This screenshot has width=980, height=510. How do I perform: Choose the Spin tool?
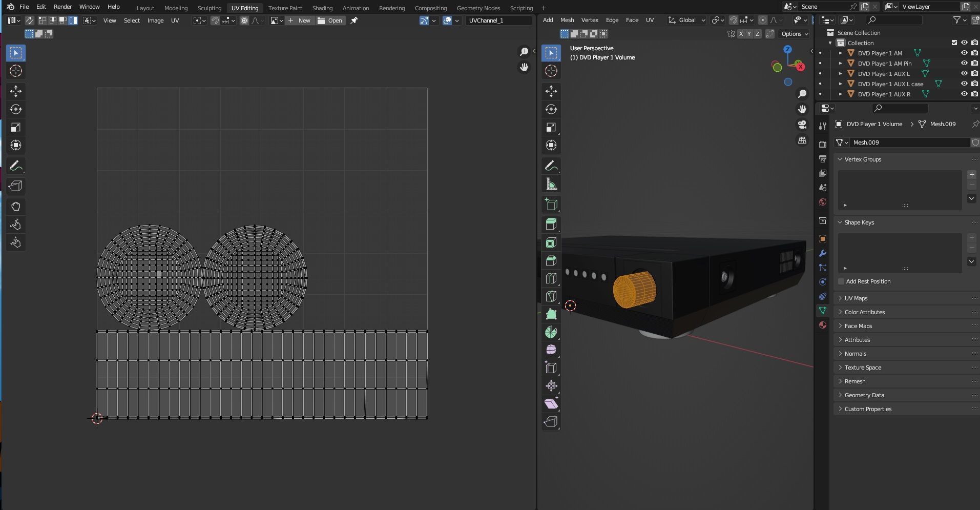point(551,332)
